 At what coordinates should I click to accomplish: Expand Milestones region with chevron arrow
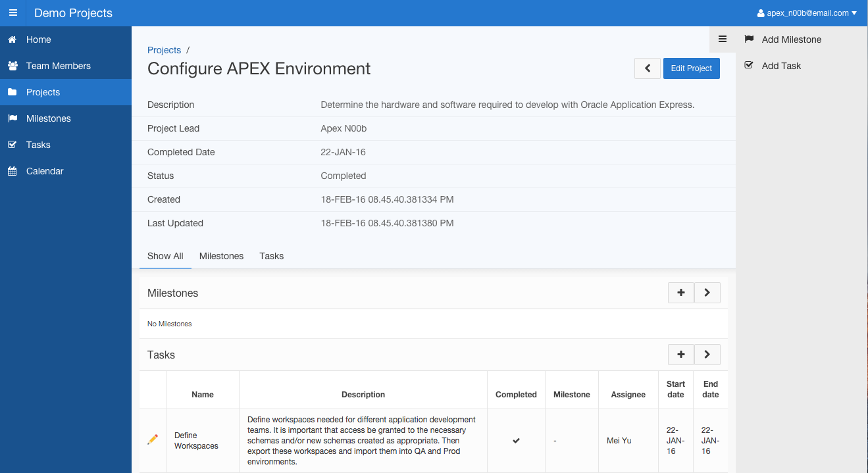pyautogui.click(x=707, y=293)
